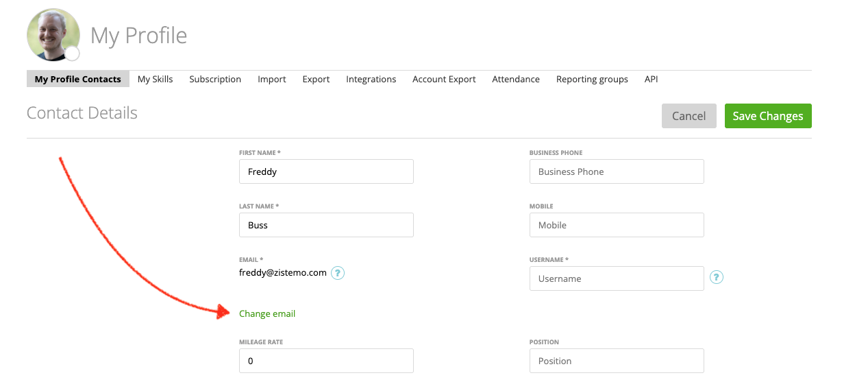Image resolution: width=868 pixels, height=382 pixels.
Task: Open the My Skills tab
Action: point(155,80)
